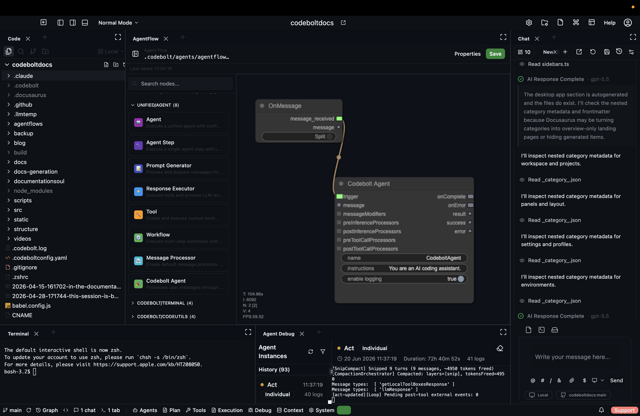Viewport: 640px width, 416px height.
Task: Open the user account avatar icon
Action: point(628,23)
